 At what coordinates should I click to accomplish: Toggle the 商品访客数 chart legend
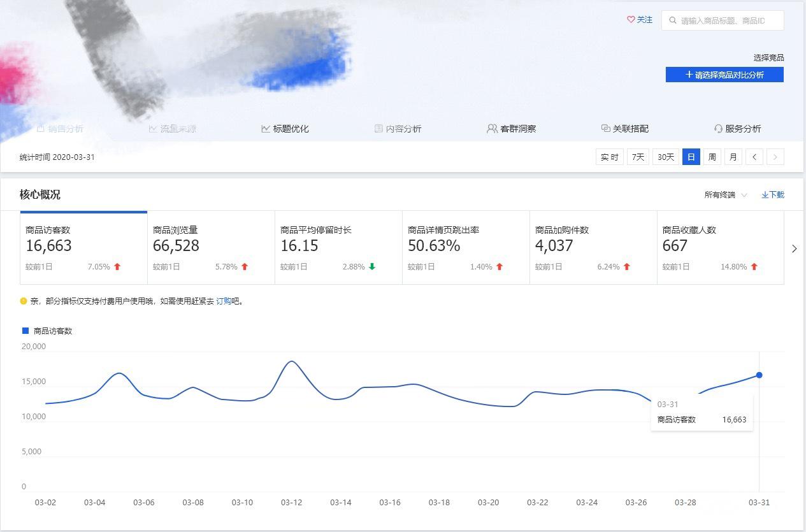click(x=47, y=330)
